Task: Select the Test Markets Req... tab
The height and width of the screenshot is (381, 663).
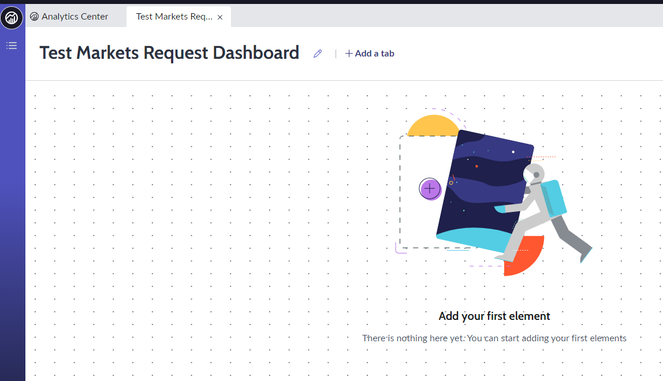Action: (174, 17)
